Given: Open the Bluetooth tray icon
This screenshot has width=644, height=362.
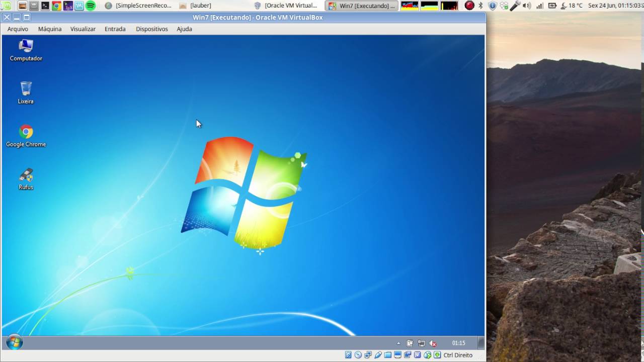Looking at the screenshot, I should pyautogui.click(x=481, y=6).
